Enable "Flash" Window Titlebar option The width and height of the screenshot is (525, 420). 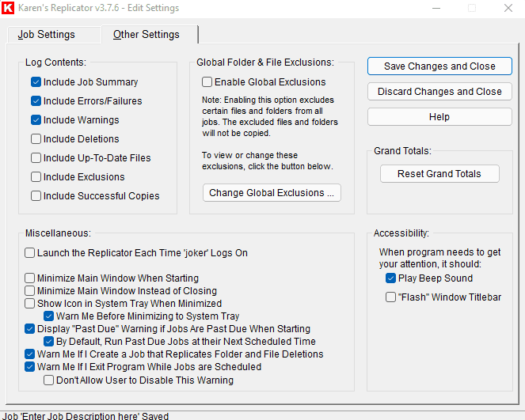coord(390,297)
